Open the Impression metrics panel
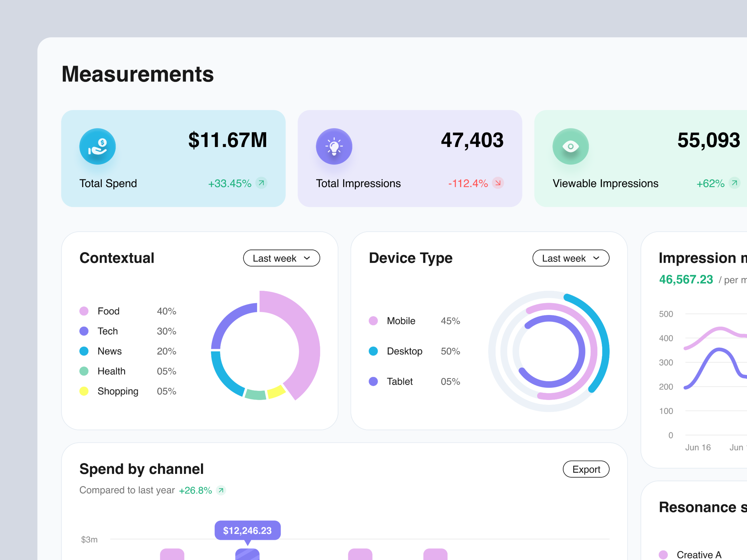The image size is (747, 560). 702,258
